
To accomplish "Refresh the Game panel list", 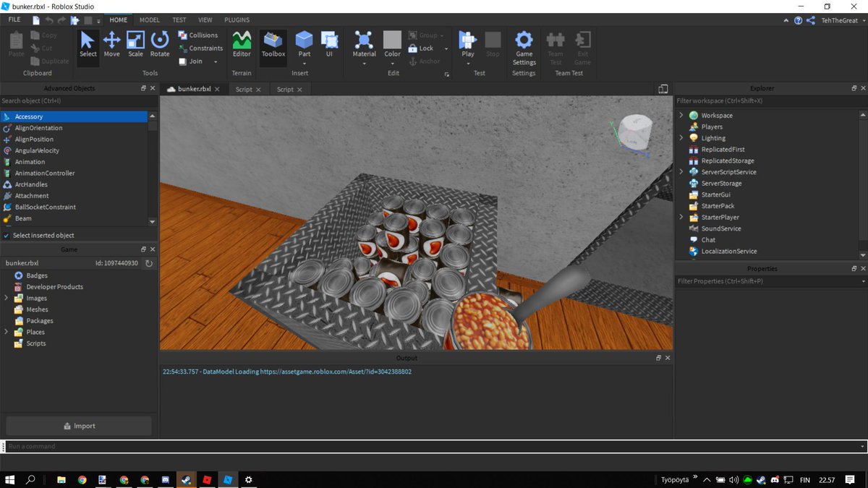I will click(149, 263).
